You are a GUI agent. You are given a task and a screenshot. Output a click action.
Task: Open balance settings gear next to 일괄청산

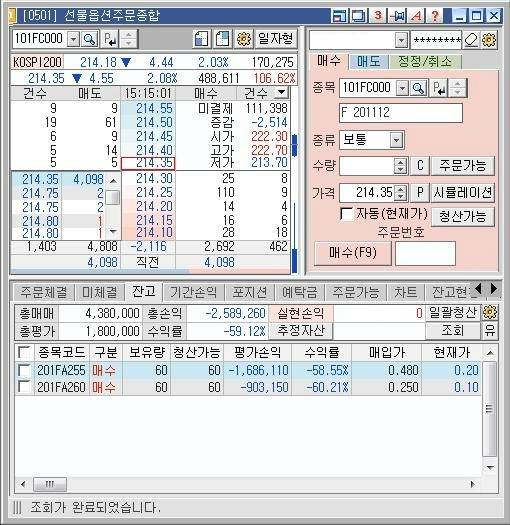[490, 313]
